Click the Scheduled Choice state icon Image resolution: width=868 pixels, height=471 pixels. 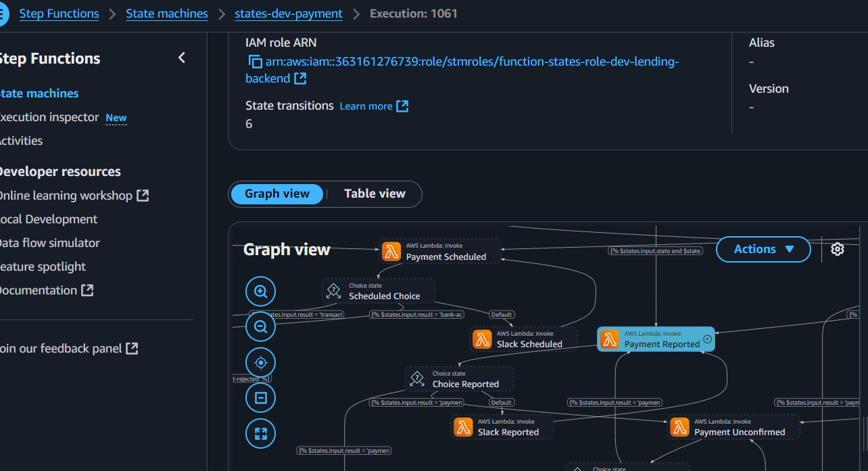coord(333,291)
